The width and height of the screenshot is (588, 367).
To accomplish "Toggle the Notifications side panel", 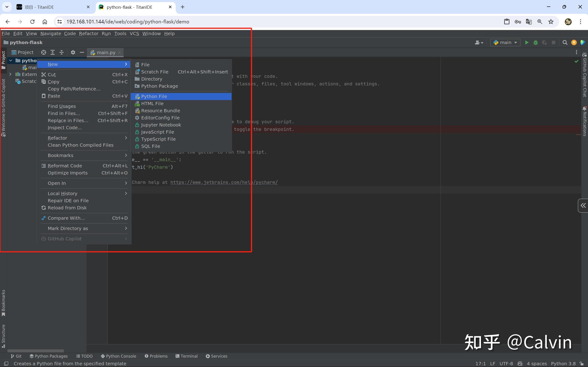I will pos(585,121).
